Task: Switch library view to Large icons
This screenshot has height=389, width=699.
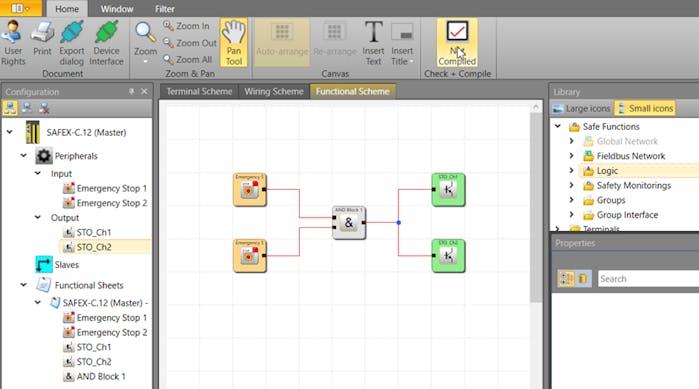Action: (582, 108)
